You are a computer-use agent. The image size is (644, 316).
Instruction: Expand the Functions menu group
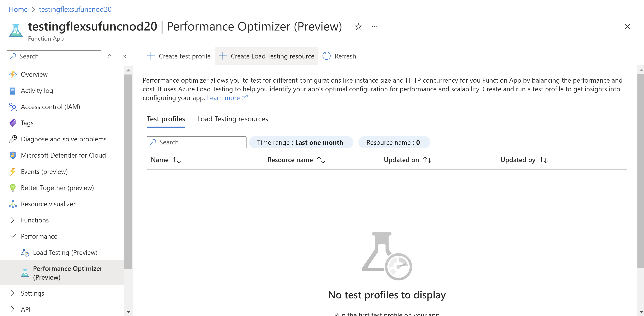pyautogui.click(x=13, y=220)
